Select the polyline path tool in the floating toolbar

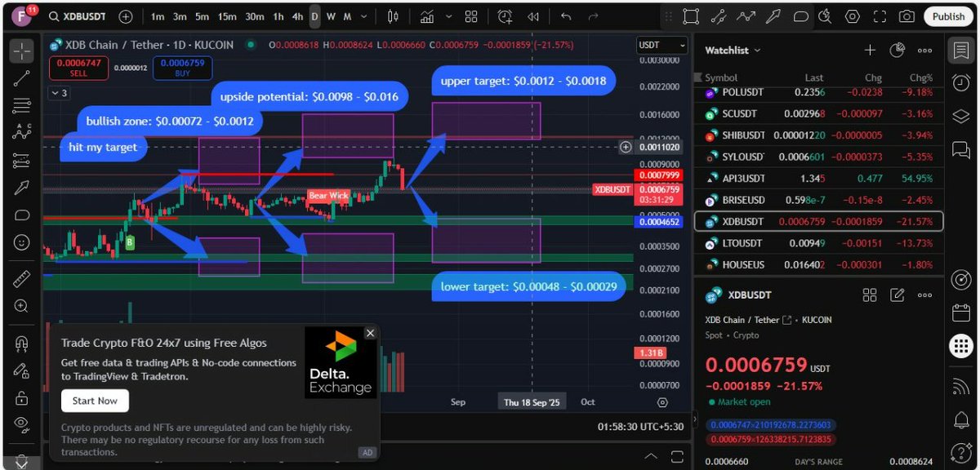coord(746,16)
